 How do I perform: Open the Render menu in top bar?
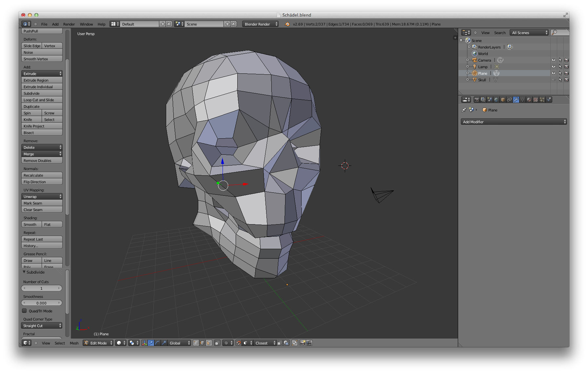click(69, 24)
